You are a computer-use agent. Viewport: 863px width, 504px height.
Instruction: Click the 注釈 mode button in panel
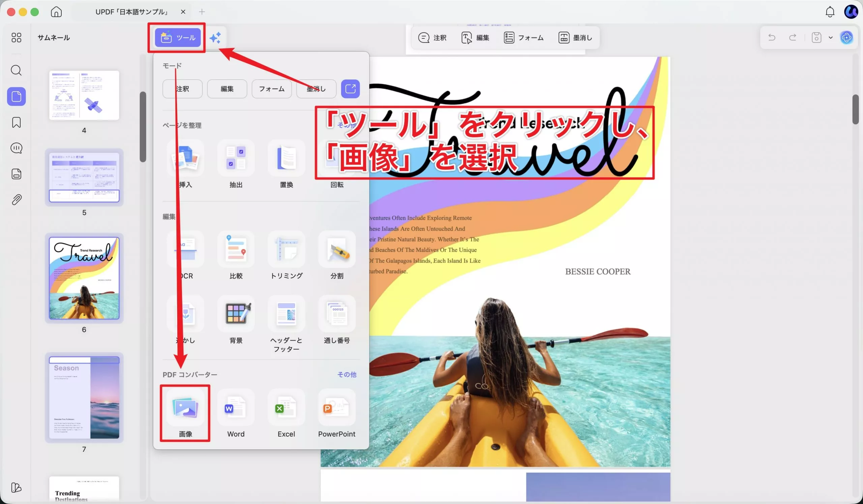click(182, 89)
